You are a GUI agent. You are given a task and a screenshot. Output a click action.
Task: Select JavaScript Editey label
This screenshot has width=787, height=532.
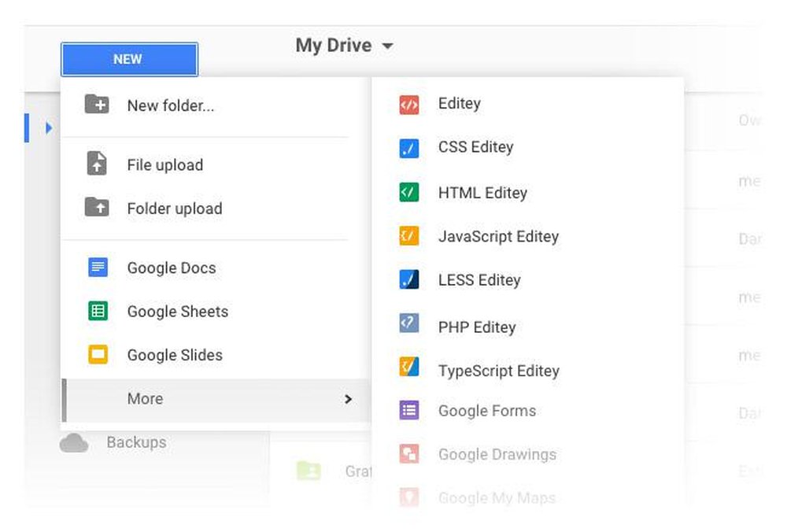(x=498, y=236)
